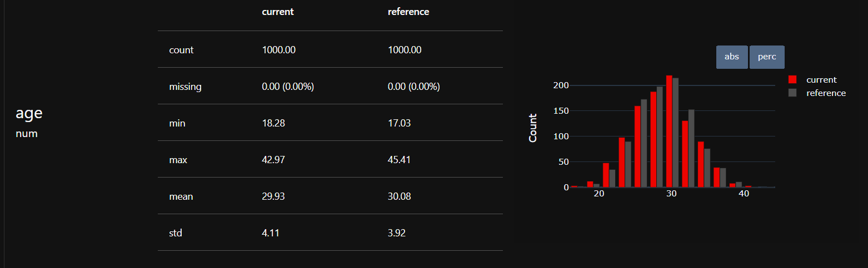868x268 pixels.
Task: Switch histogram to abs mode
Action: (x=732, y=57)
